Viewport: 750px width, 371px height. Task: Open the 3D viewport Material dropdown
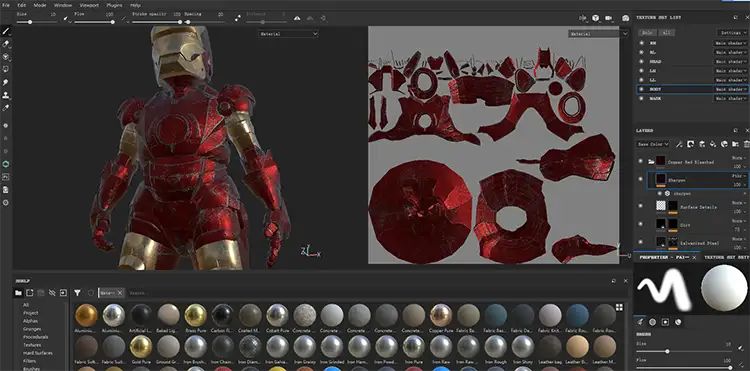tap(288, 34)
